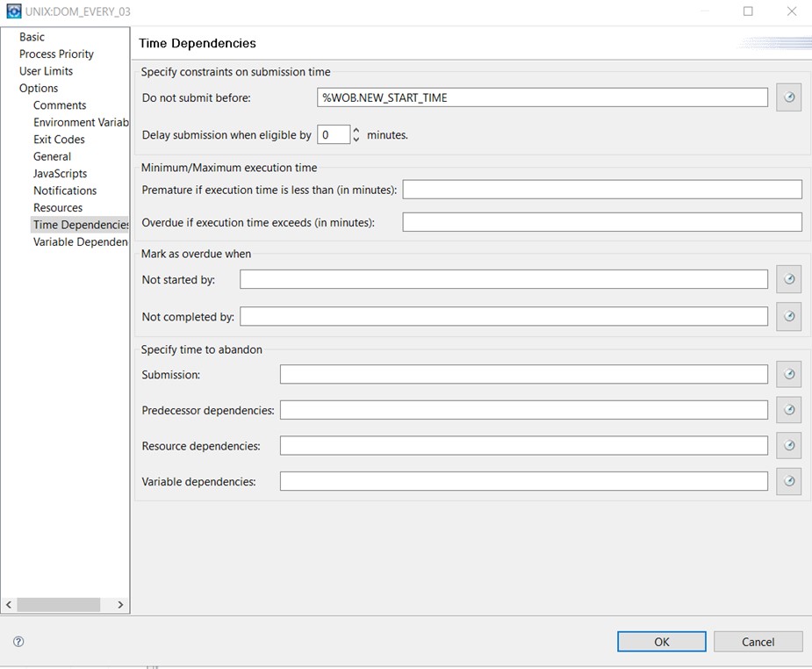Screen dimensions: 812x669
Task: Open the Exit Codes options page
Action: 58,139
